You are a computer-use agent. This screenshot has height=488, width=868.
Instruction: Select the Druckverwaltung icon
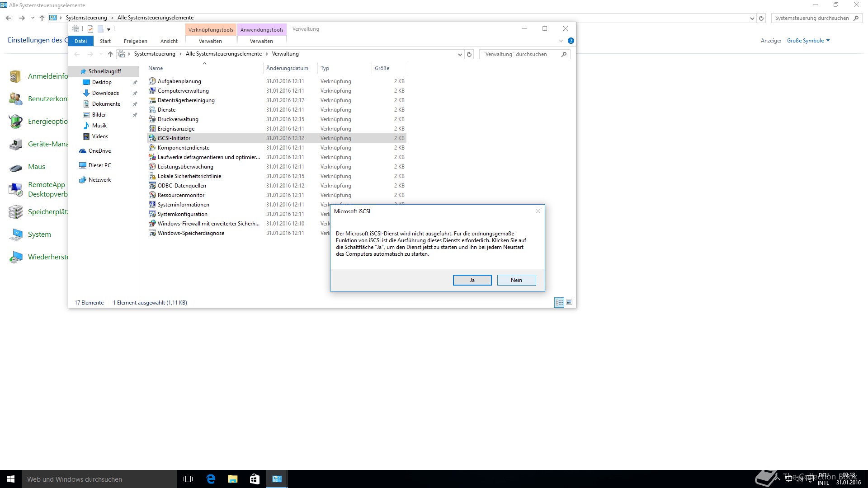pyautogui.click(x=152, y=119)
